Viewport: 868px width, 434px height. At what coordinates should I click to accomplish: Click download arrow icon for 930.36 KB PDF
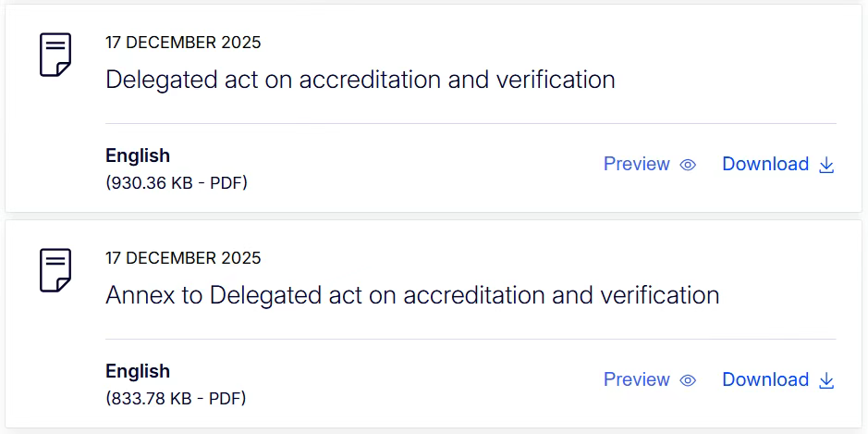826,165
